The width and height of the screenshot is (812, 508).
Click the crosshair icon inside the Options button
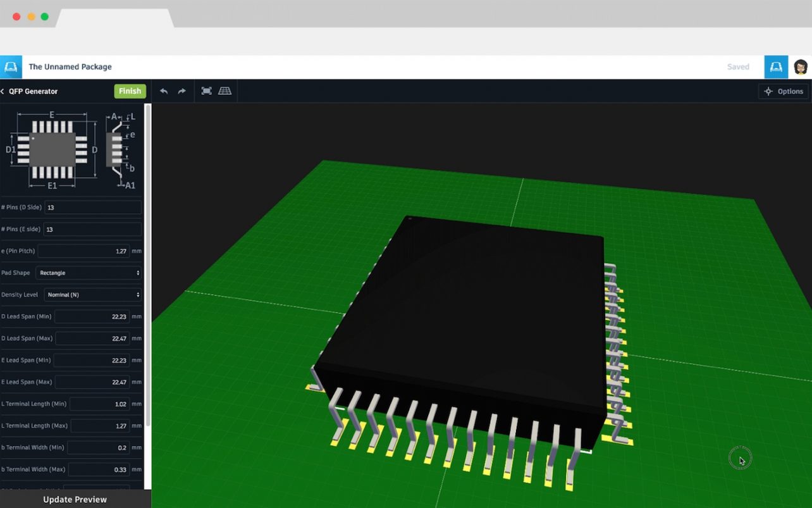click(768, 91)
